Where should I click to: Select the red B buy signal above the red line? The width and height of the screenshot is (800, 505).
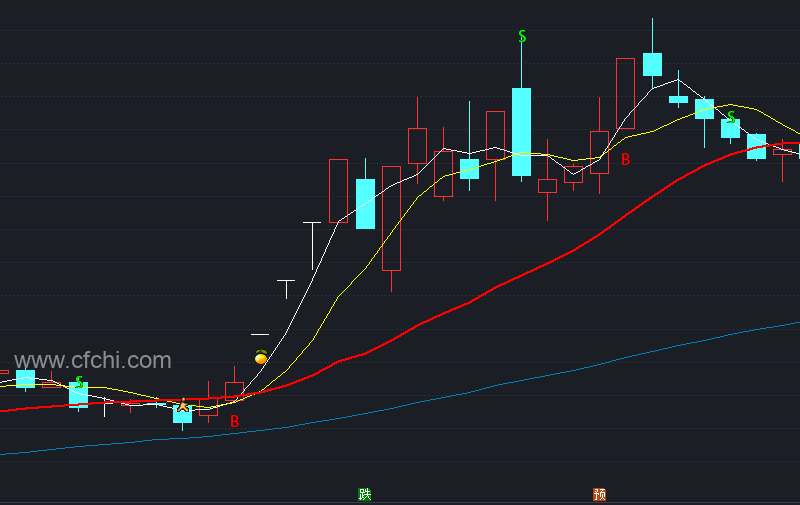[626, 159]
